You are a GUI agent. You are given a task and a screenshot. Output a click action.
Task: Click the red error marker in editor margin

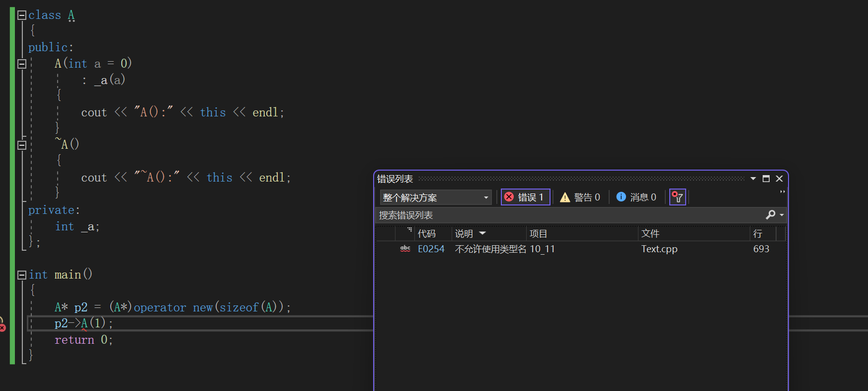click(2, 327)
